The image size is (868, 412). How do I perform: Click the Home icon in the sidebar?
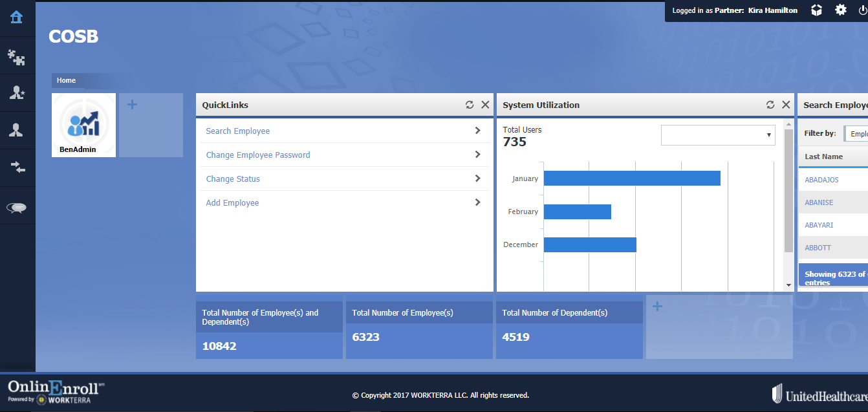pyautogui.click(x=17, y=17)
